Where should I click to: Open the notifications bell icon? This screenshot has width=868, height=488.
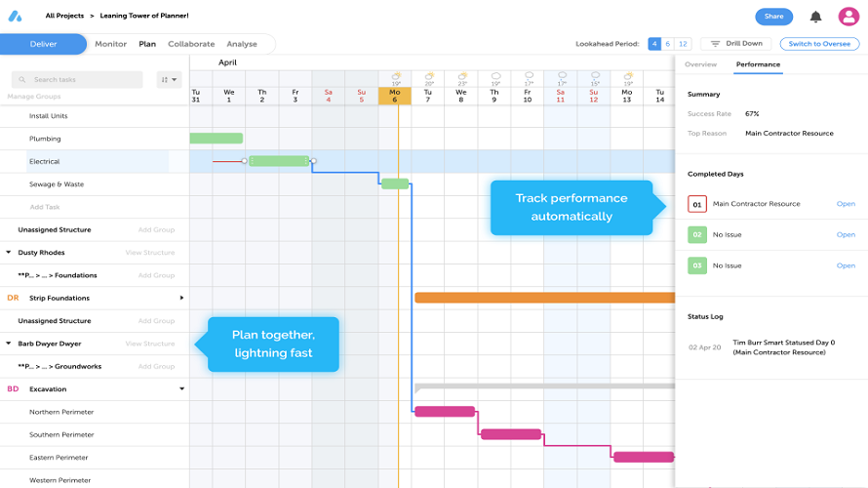[x=815, y=17]
